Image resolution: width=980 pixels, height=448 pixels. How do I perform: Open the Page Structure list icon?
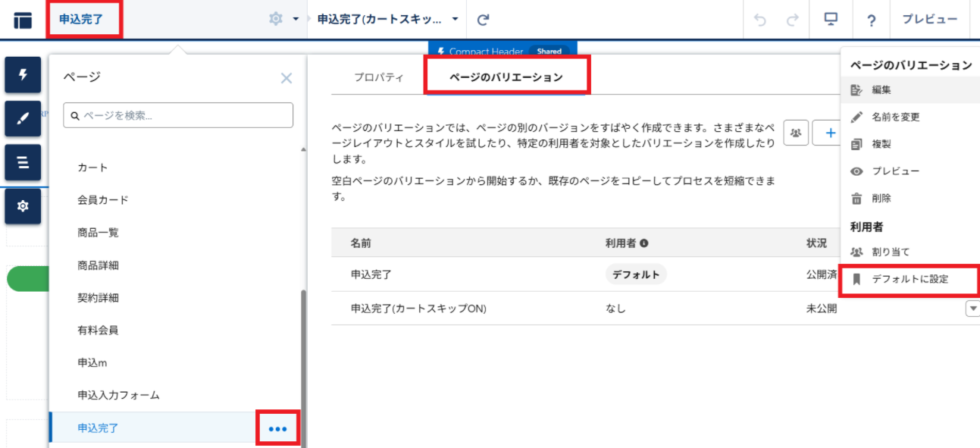[x=23, y=162]
